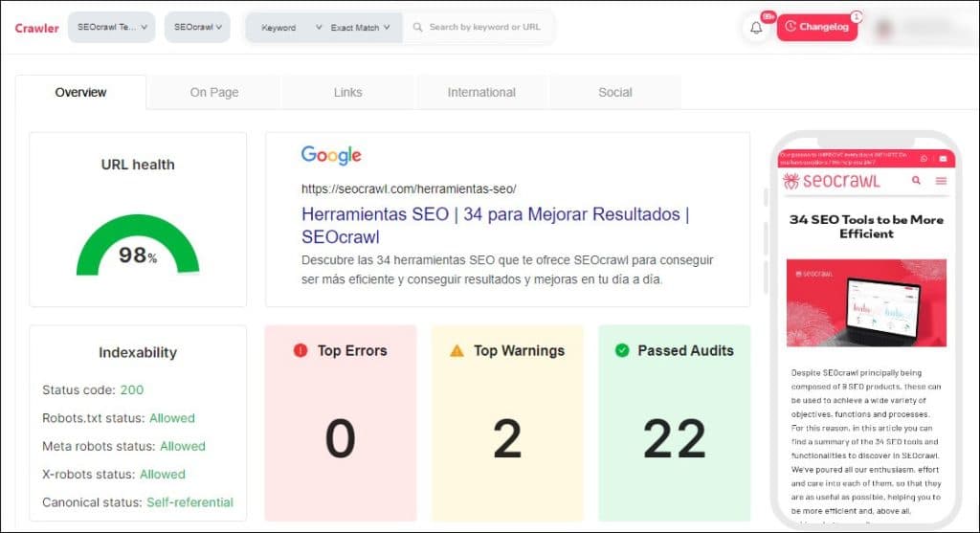This screenshot has height=533, width=980.
Task: Switch to the Overview tab
Action: click(x=80, y=93)
